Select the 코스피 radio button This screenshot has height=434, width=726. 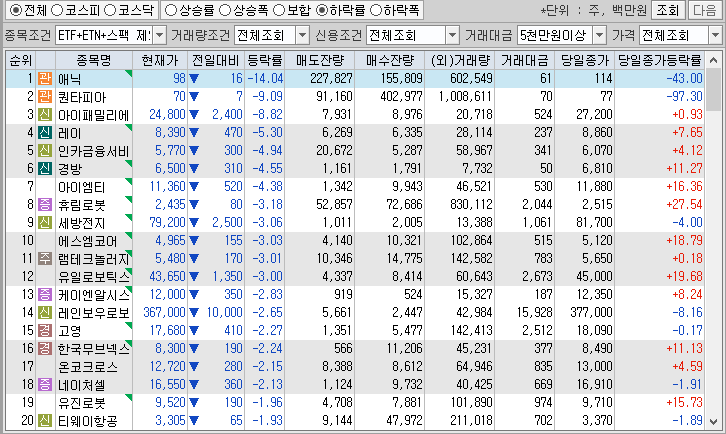[x=56, y=10]
